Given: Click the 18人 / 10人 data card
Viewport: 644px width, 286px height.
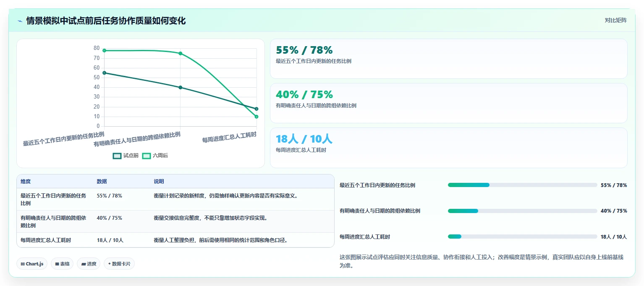Looking at the screenshot, I should tap(448, 148).
